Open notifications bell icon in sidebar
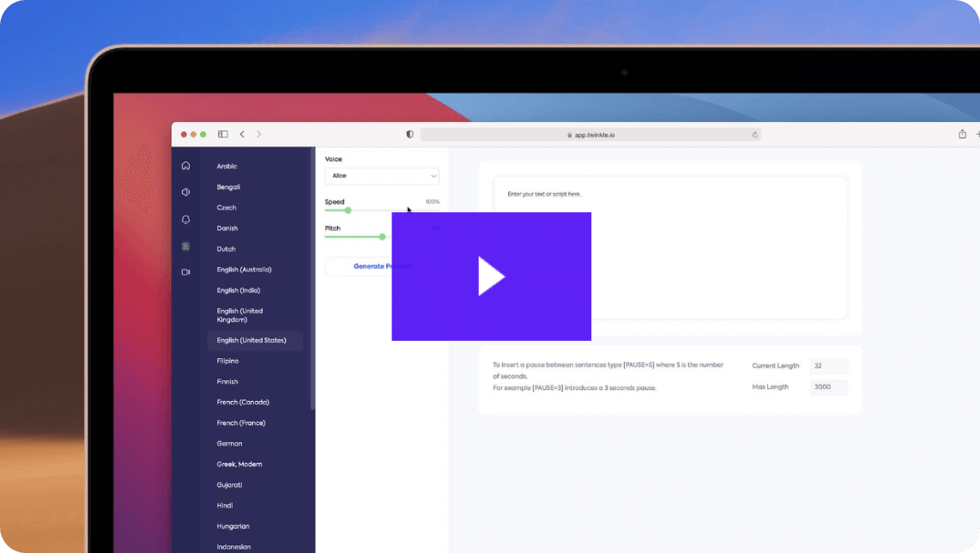Viewport: 980px width, 553px height. 185,220
